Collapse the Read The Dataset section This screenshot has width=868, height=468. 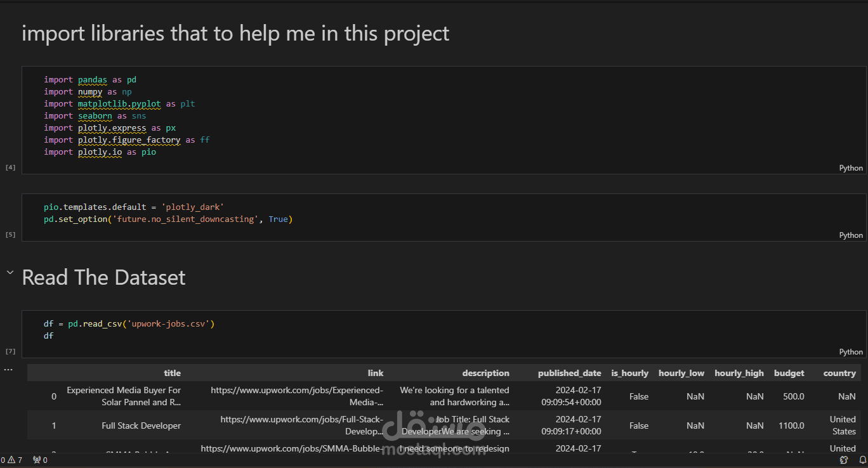click(x=10, y=273)
